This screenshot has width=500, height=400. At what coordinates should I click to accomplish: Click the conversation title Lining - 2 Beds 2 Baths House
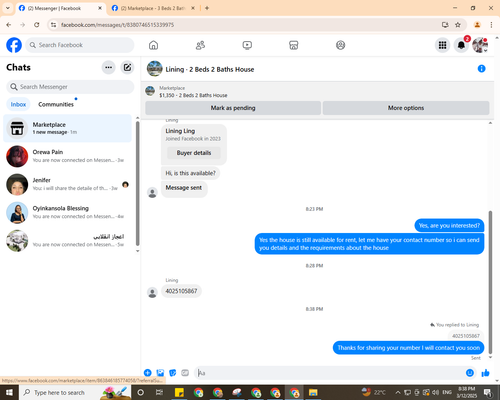(210, 69)
